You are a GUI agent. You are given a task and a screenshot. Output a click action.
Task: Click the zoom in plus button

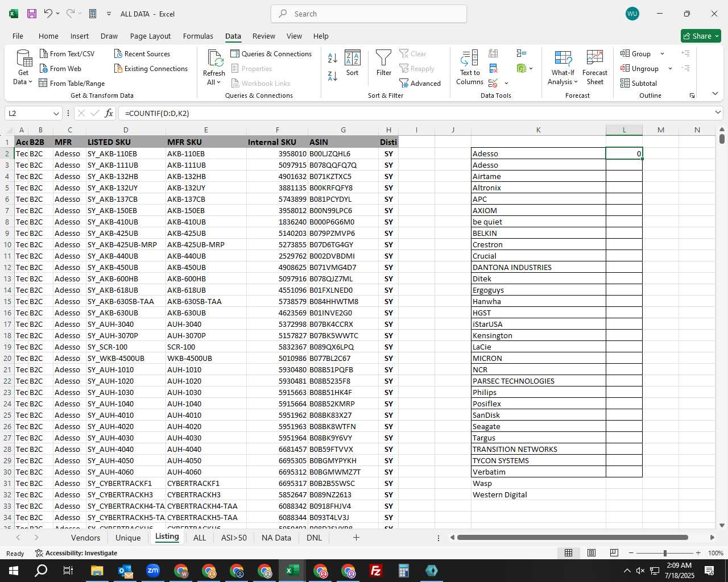(x=698, y=553)
